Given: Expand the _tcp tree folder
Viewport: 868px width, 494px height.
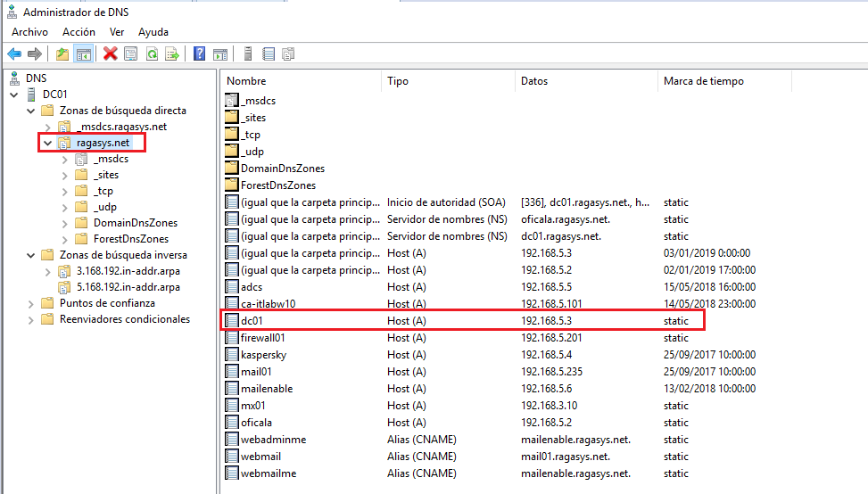Looking at the screenshot, I should pyautogui.click(x=65, y=192).
